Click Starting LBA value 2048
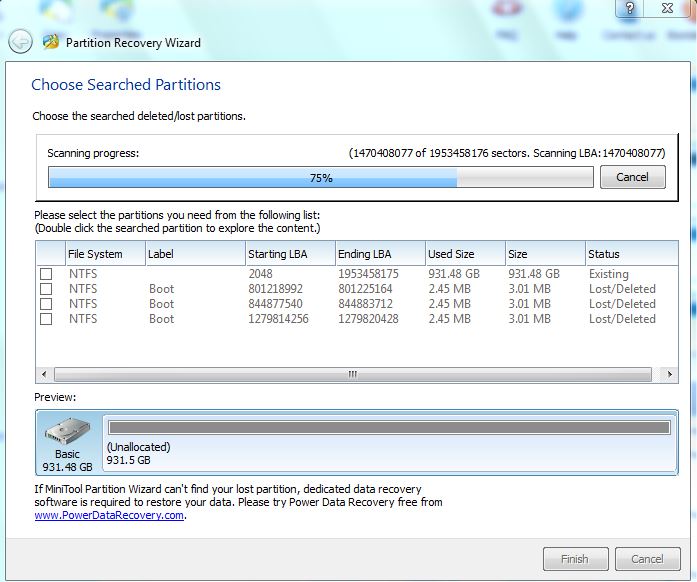Viewport: 697px width, 582px height. click(x=260, y=274)
